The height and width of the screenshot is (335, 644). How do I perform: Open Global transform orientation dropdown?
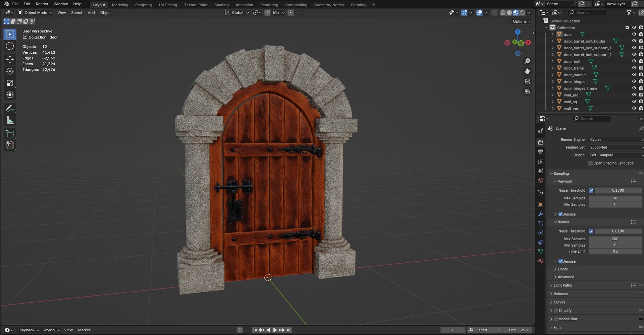[x=237, y=13]
